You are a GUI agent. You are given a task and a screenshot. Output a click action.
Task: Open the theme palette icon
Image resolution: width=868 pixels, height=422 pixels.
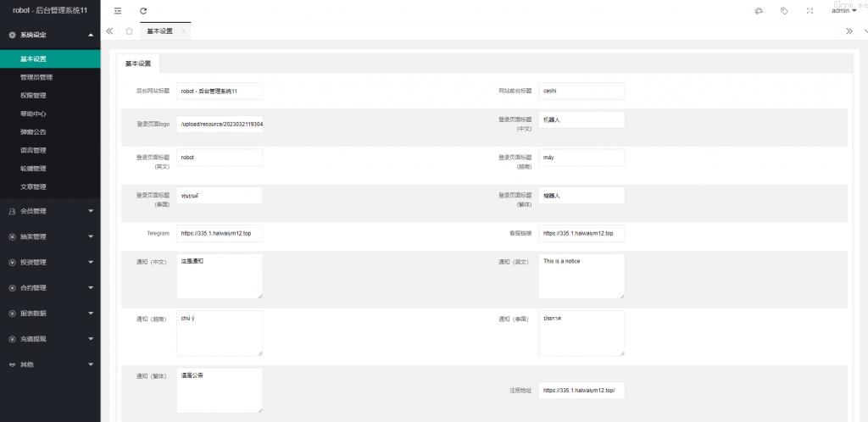(x=759, y=10)
